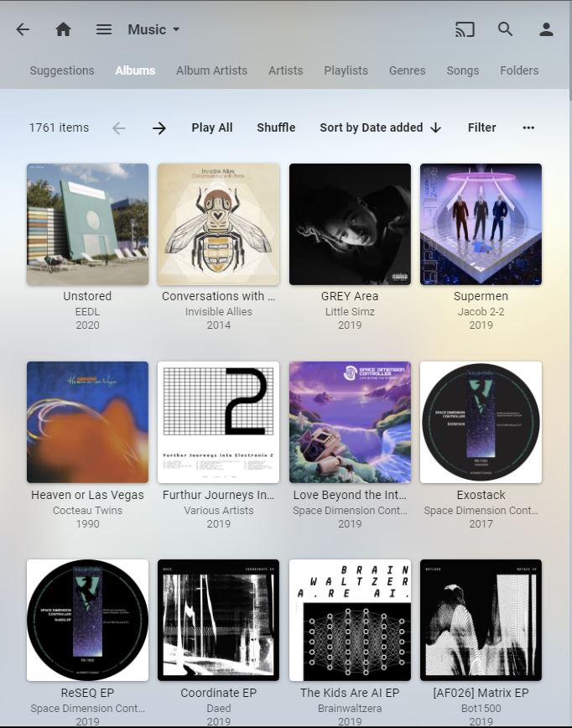Click the cast to device icon
The width and height of the screenshot is (572, 728).
click(x=465, y=29)
